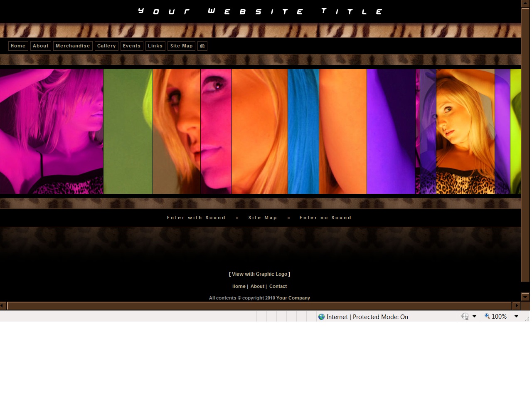Select Events in the navigation bar
This screenshot has width=532, height=406.
[x=132, y=46]
